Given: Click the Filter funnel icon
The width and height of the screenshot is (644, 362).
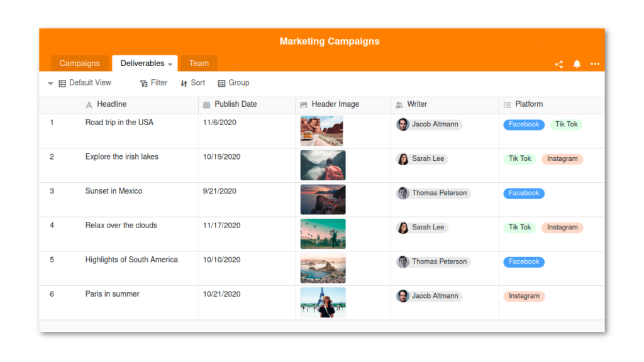Looking at the screenshot, I should (x=144, y=84).
